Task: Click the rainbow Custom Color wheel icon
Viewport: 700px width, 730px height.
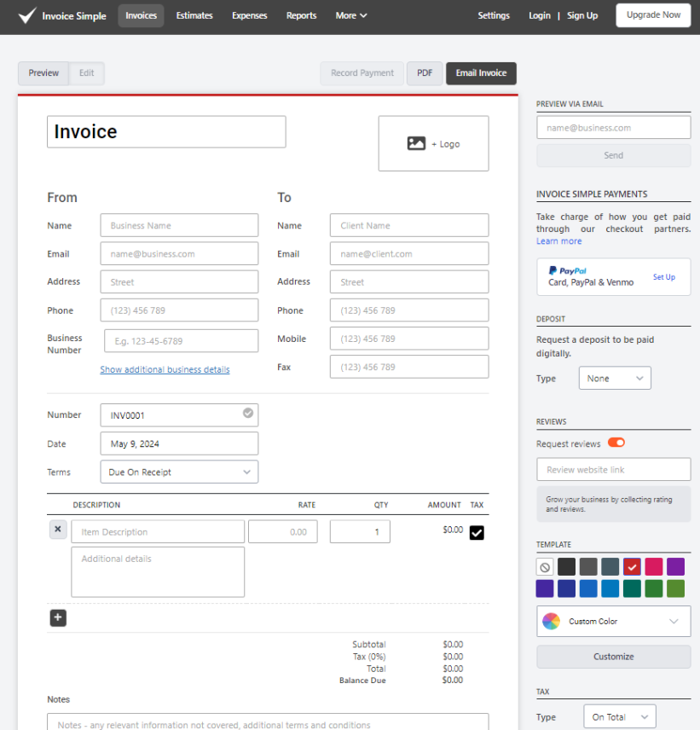Action: (x=552, y=622)
